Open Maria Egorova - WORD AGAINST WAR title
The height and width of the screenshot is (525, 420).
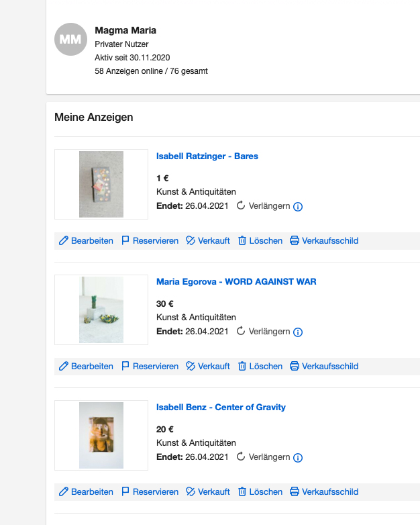[236, 282]
